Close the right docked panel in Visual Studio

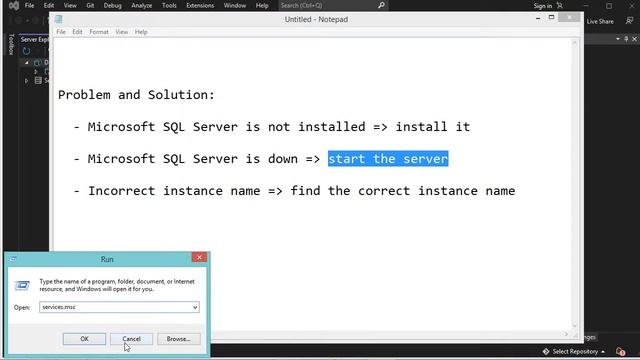click(634, 39)
